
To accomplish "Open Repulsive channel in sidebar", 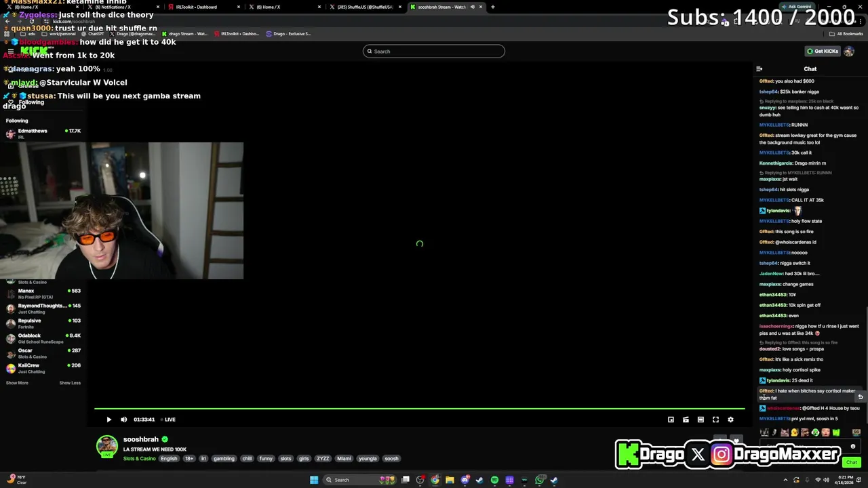I will coord(43,323).
